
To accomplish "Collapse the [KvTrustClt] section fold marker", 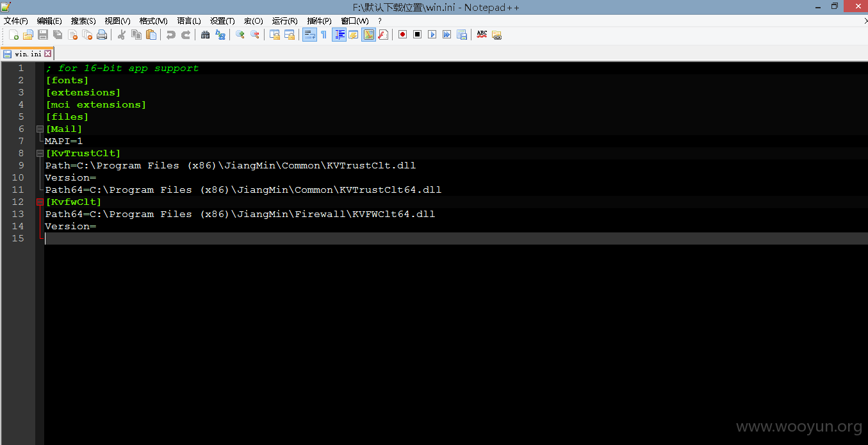I will (40, 153).
